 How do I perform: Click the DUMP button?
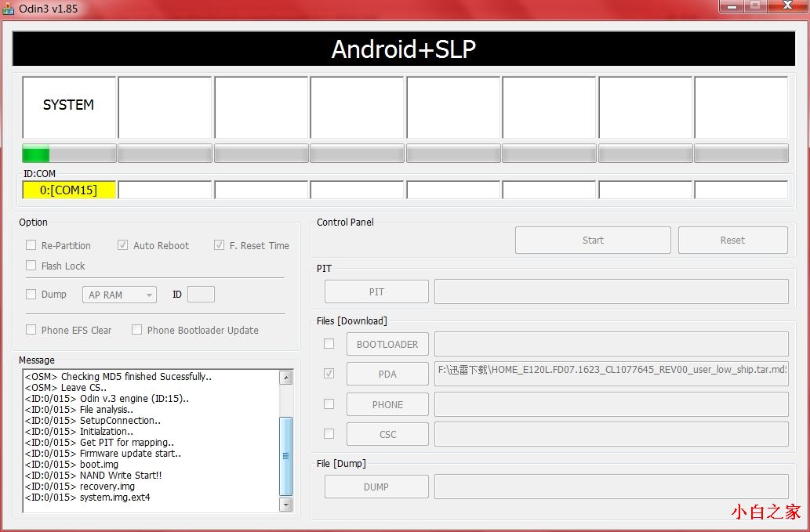pyautogui.click(x=376, y=487)
